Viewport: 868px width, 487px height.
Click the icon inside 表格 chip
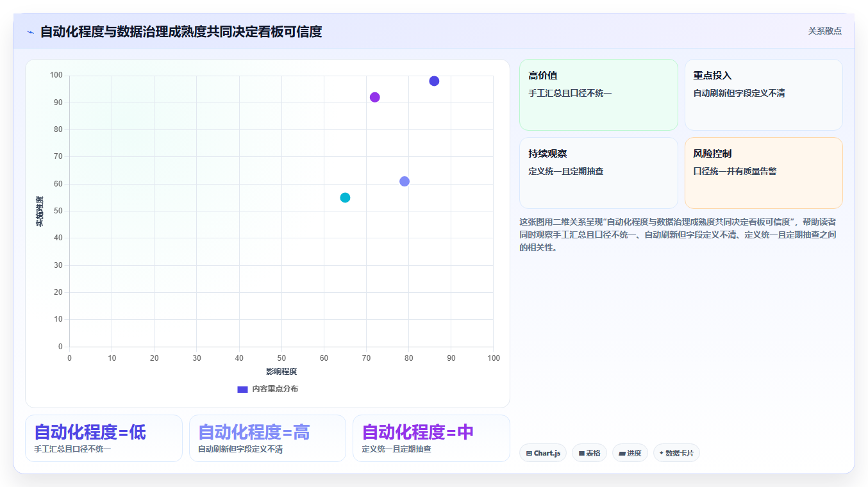[x=581, y=453]
